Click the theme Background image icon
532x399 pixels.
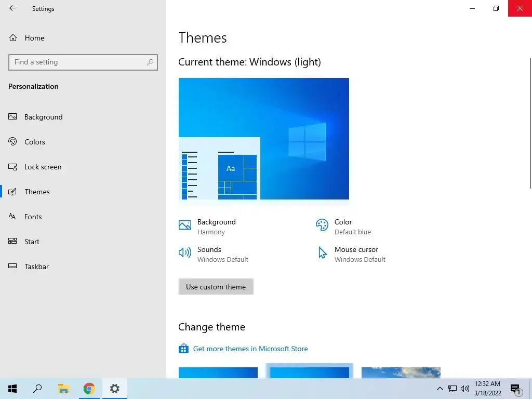click(185, 224)
